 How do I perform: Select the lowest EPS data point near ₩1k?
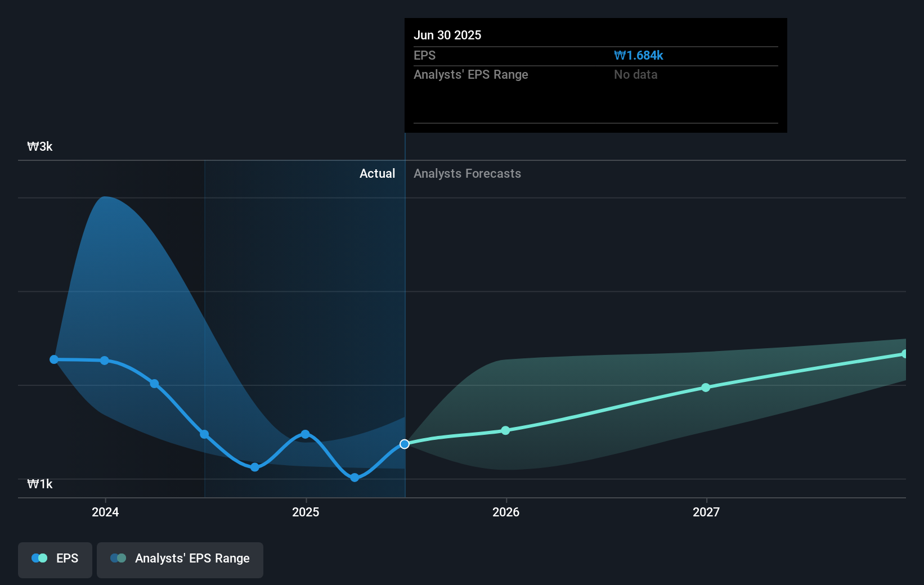coord(355,477)
